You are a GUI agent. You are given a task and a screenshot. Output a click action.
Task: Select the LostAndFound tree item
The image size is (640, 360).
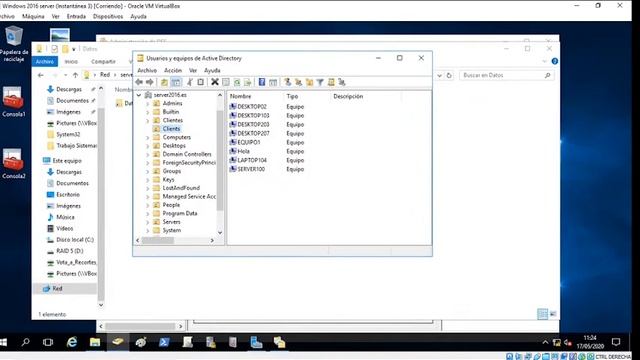click(x=181, y=188)
